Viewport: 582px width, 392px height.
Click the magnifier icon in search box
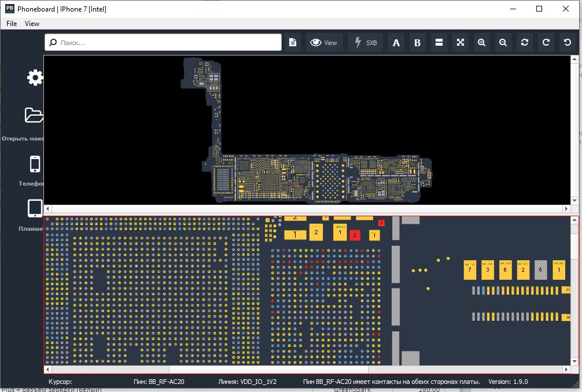point(53,42)
